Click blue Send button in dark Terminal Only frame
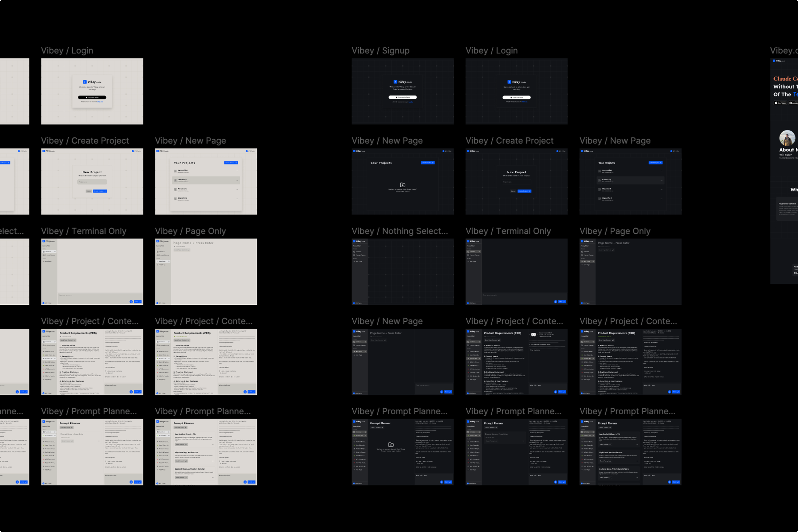This screenshot has height=532, width=798. pos(562,301)
